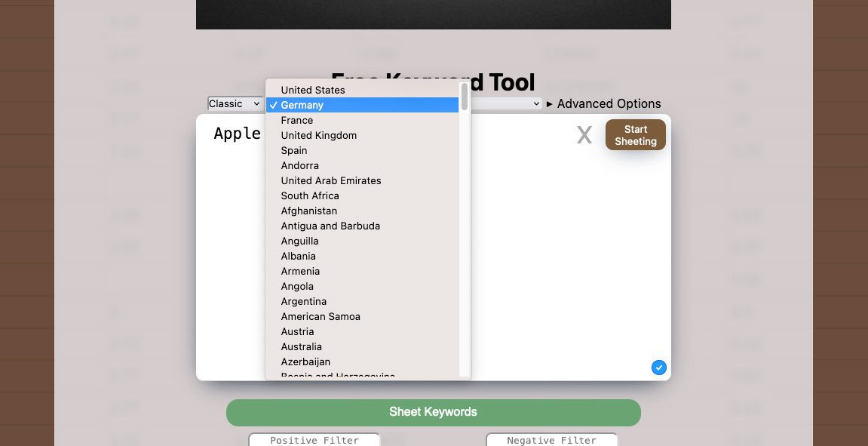The image size is (868, 446).
Task: Select South Africa from the dropdown
Action: click(x=310, y=195)
